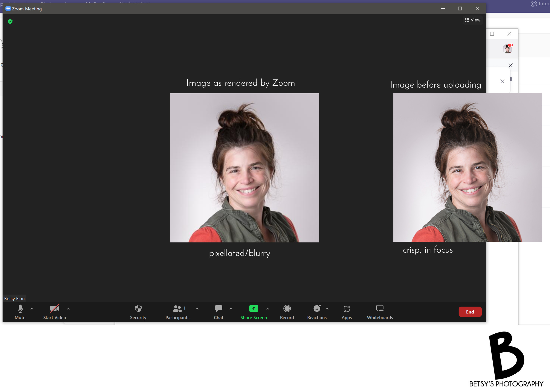The height and width of the screenshot is (392, 550).
Task: Open the Security options
Action: [x=138, y=312]
